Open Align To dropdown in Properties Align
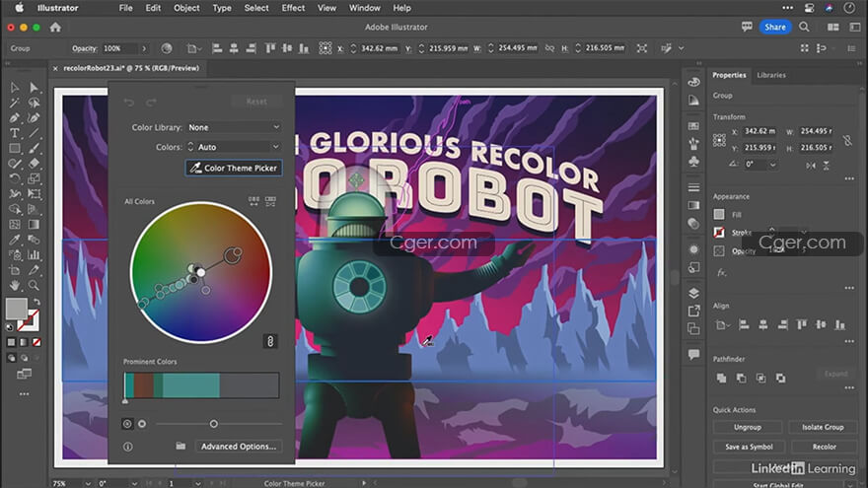The height and width of the screenshot is (488, 868). point(721,324)
